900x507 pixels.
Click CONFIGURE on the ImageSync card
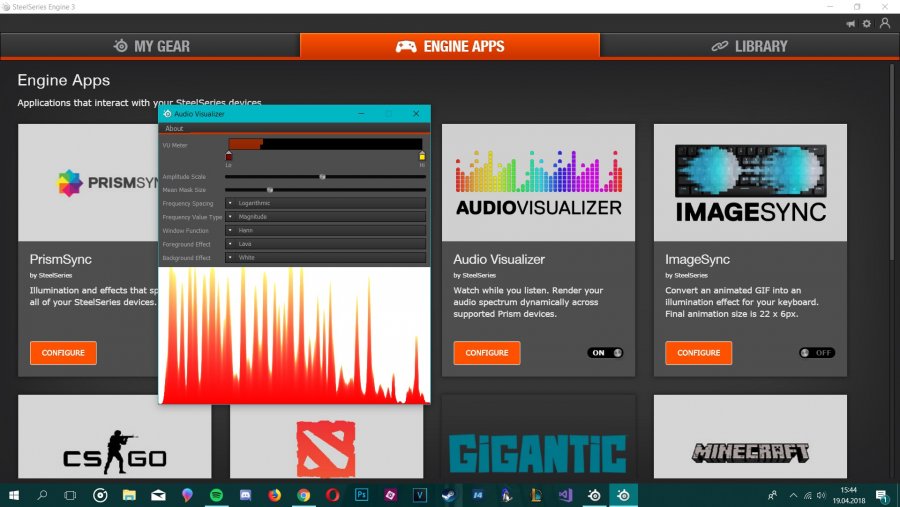pos(699,353)
